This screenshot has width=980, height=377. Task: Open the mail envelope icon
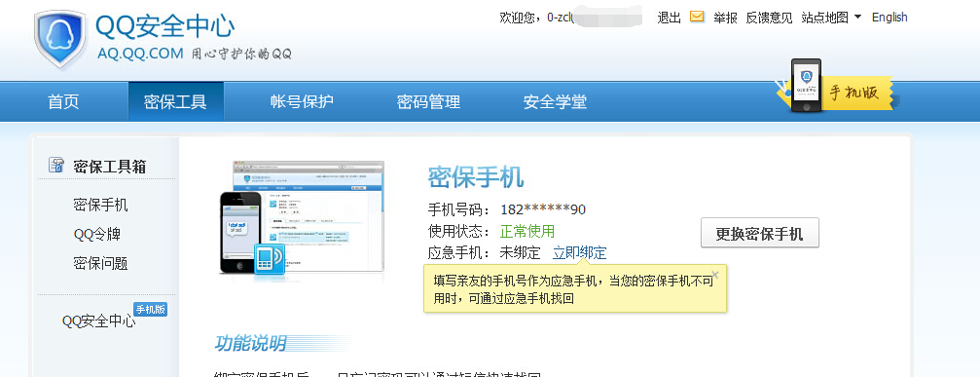pos(697,17)
